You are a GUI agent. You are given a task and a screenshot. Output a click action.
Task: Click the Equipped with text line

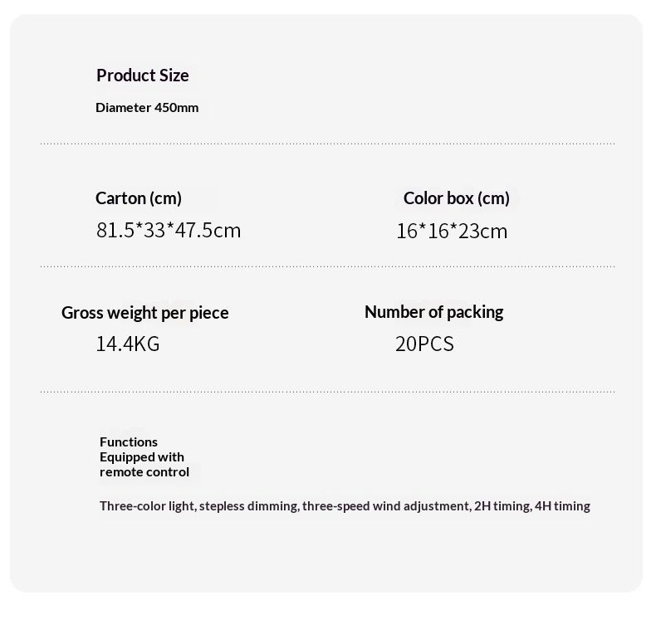pos(142,456)
